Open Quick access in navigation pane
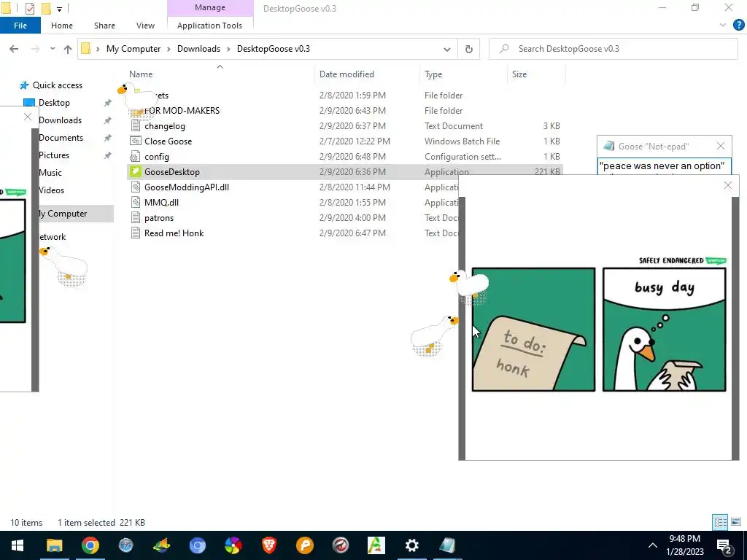Image resolution: width=747 pixels, height=560 pixels. coord(57,85)
